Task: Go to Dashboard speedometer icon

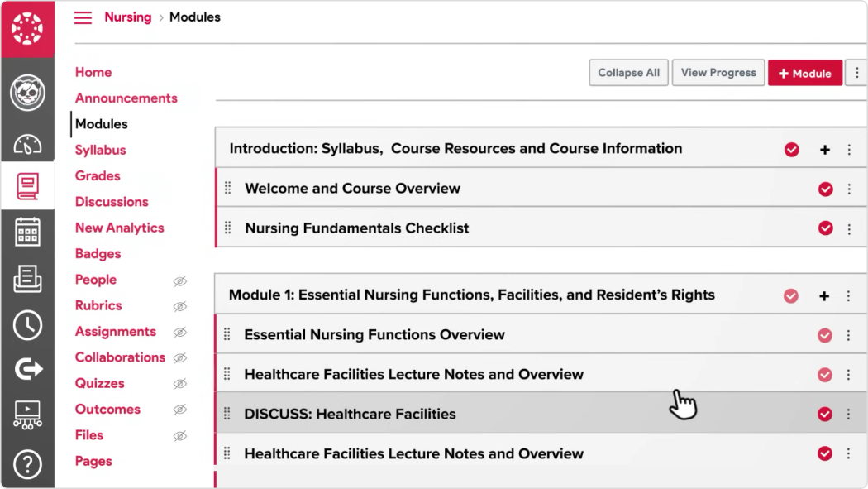Action: [27, 144]
